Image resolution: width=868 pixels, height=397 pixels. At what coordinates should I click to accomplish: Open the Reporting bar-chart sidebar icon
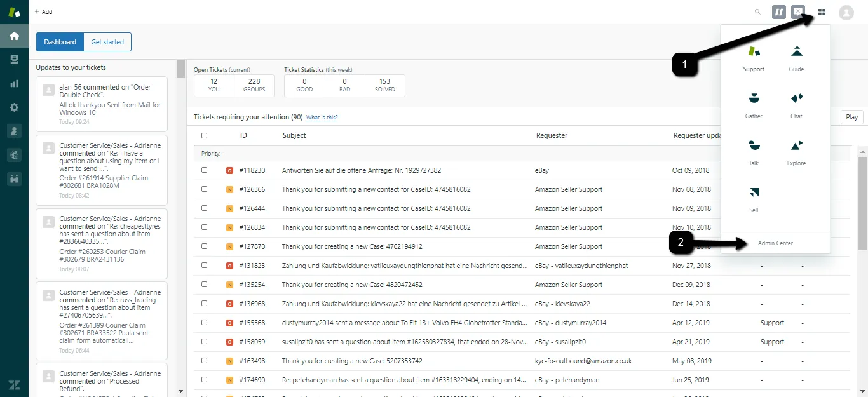point(14,83)
